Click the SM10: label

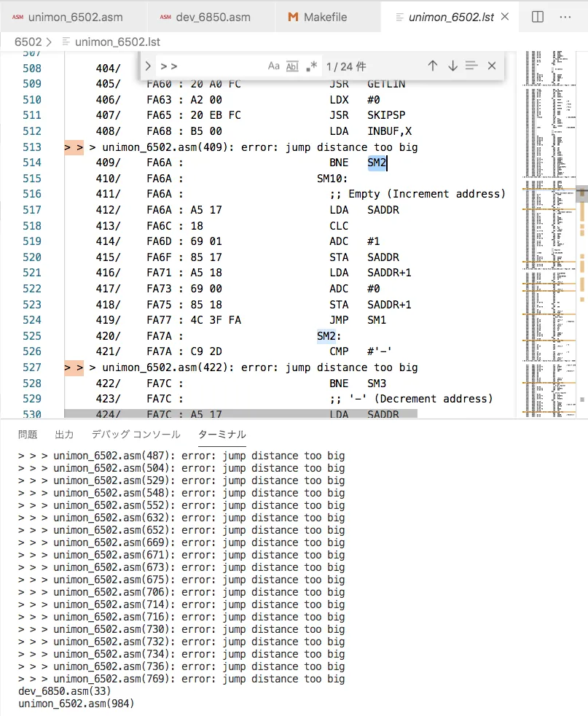coord(332,179)
